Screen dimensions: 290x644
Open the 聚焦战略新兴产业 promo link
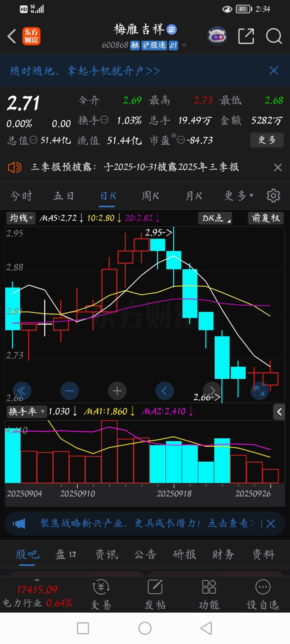[x=147, y=523]
